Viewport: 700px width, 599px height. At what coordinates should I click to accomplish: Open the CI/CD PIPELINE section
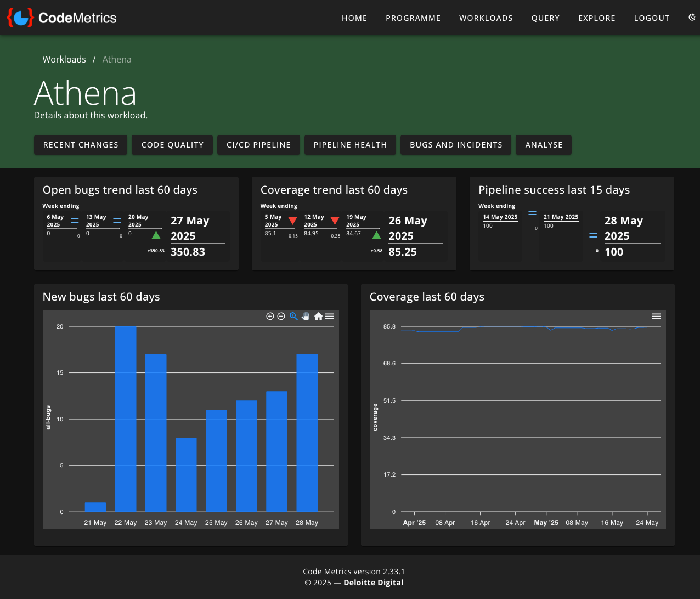(258, 145)
